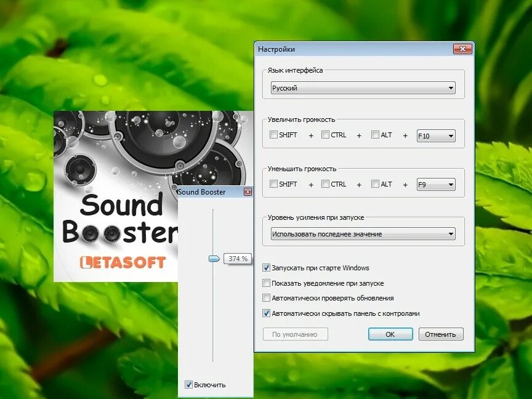
Task: Click the Letasoft logo on splash
Action: coord(123,262)
